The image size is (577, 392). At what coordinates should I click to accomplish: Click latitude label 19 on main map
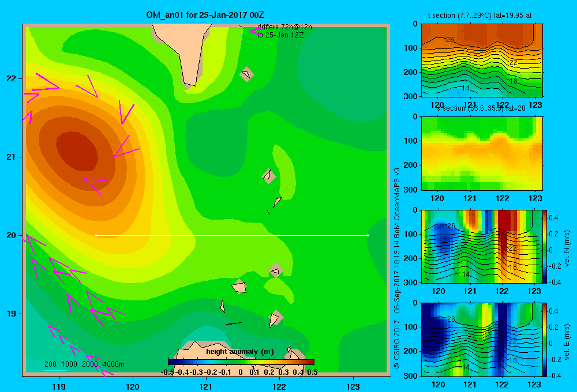click(x=12, y=314)
